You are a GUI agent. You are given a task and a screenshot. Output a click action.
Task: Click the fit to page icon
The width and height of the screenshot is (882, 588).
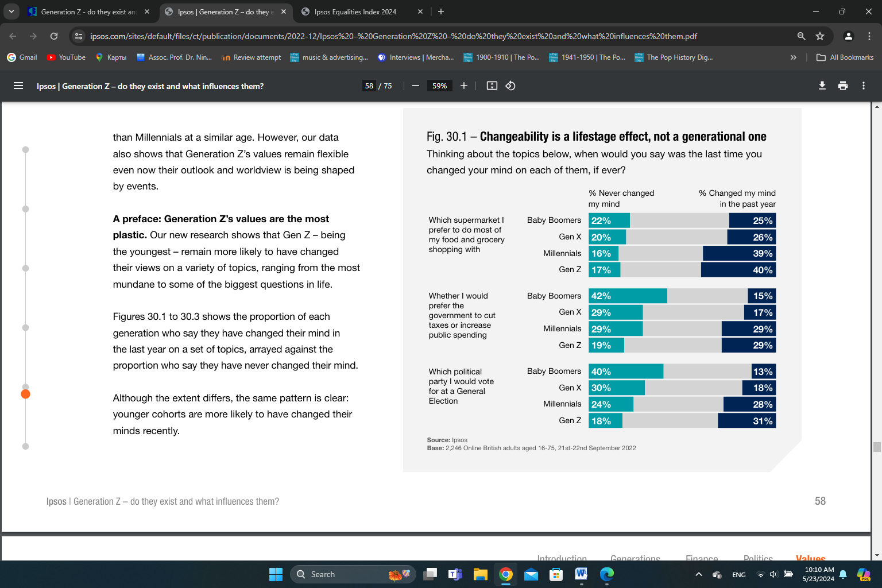pyautogui.click(x=492, y=86)
